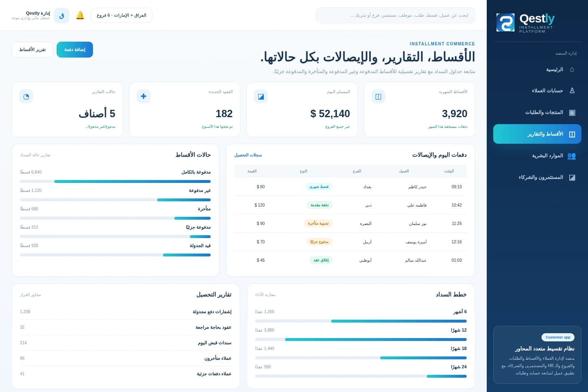
Task: Click the إغلاق عقد tag for عبدالله سالم
Action: pos(321,260)
